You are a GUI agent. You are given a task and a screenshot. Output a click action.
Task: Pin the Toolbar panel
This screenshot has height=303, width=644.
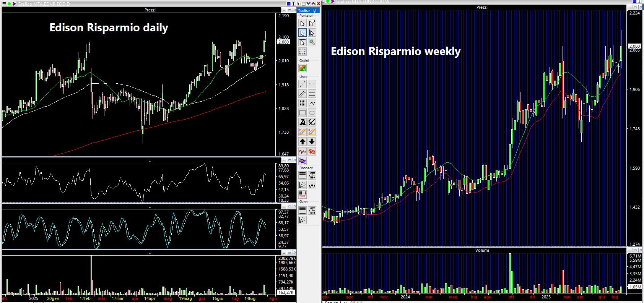point(314,10)
